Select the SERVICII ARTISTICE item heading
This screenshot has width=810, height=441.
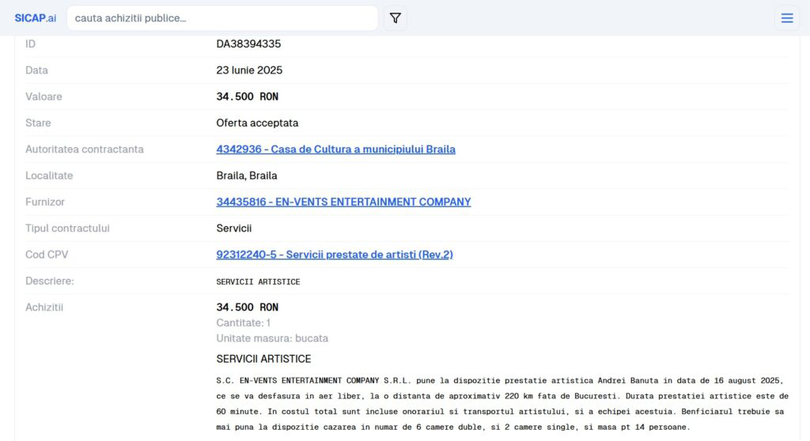[264, 359]
